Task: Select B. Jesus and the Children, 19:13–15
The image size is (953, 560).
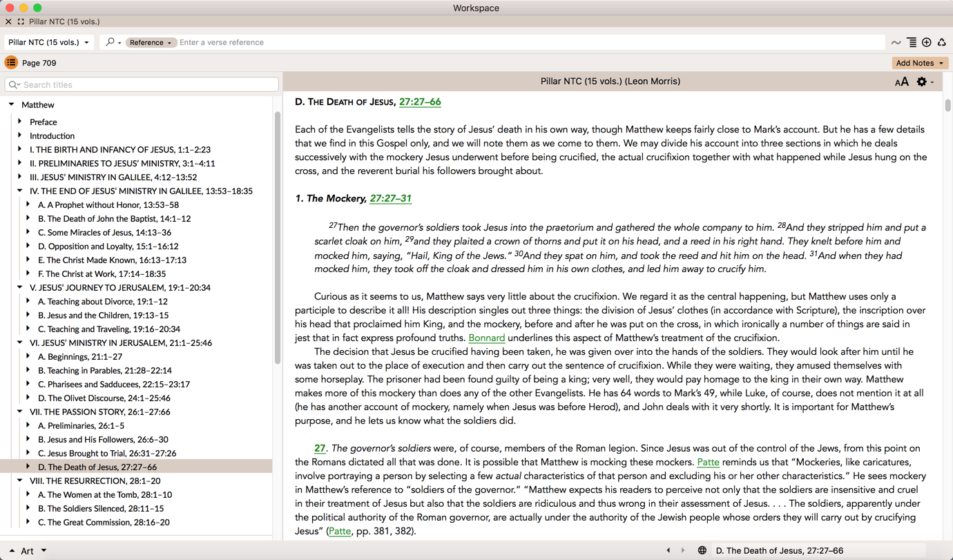Action: pyautogui.click(x=103, y=316)
